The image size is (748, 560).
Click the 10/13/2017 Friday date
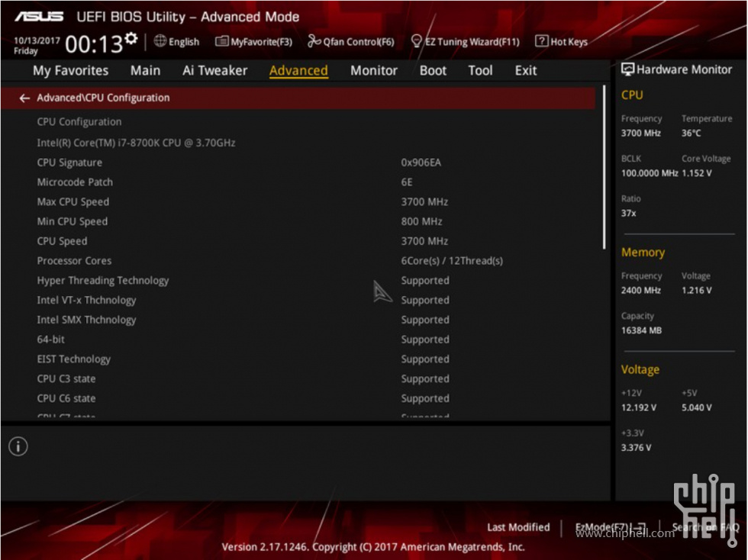[37, 45]
